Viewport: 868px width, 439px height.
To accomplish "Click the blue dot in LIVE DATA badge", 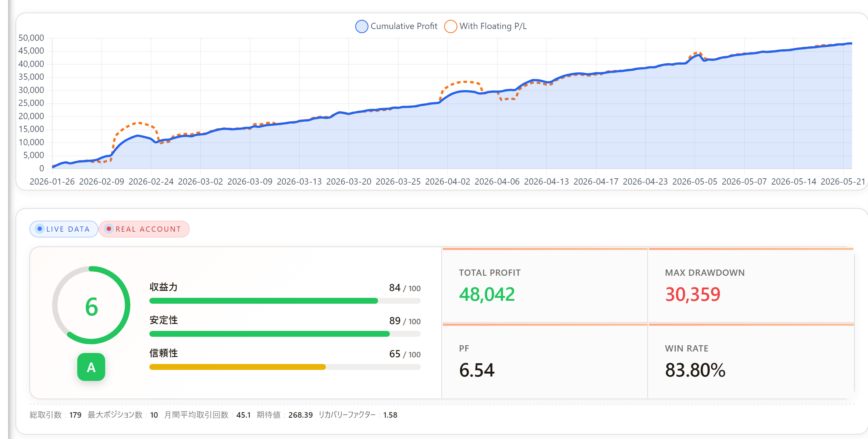I will tap(40, 229).
